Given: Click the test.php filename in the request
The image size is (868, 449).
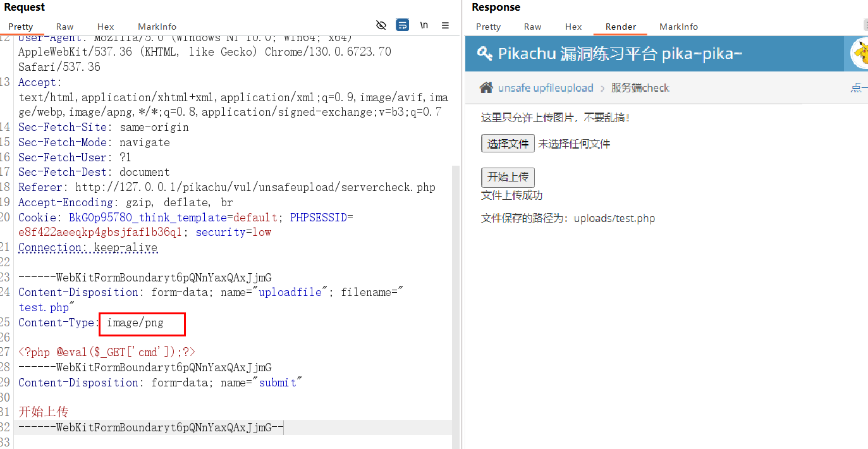Looking at the screenshot, I should coord(44,307).
